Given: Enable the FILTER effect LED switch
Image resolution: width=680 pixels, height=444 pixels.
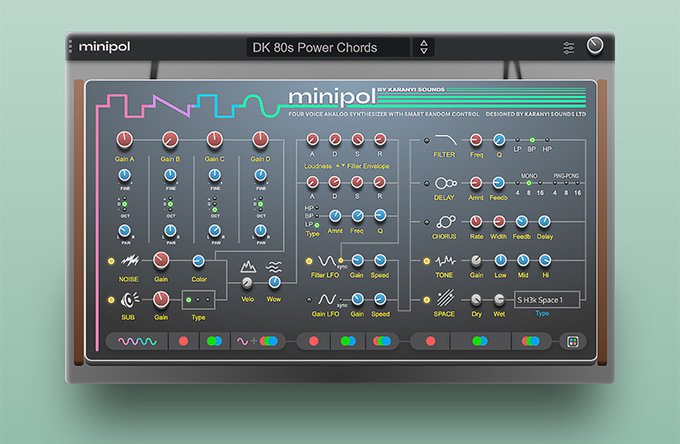Looking at the screenshot, I should pos(427,141).
